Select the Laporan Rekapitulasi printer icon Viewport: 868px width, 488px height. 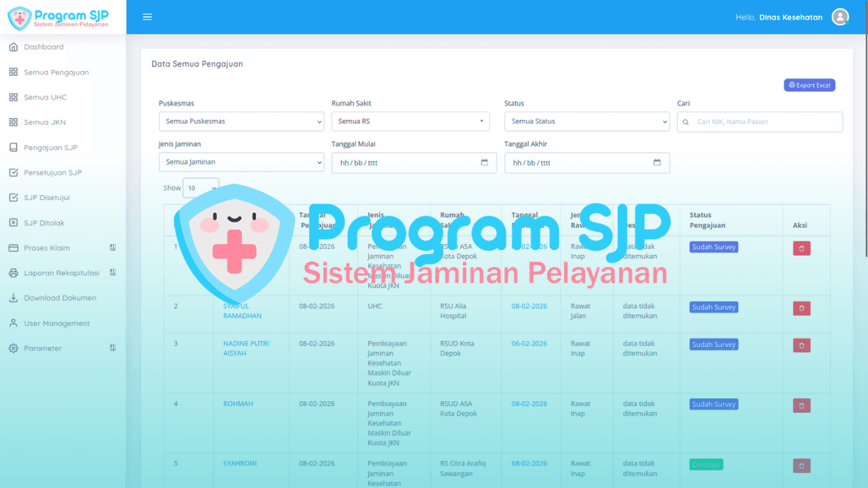click(x=15, y=272)
